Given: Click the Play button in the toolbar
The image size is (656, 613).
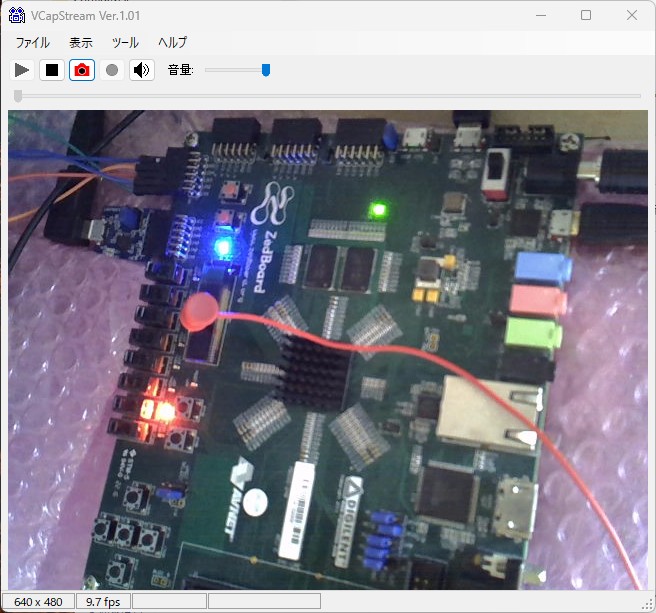Looking at the screenshot, I should click(22, 70).
